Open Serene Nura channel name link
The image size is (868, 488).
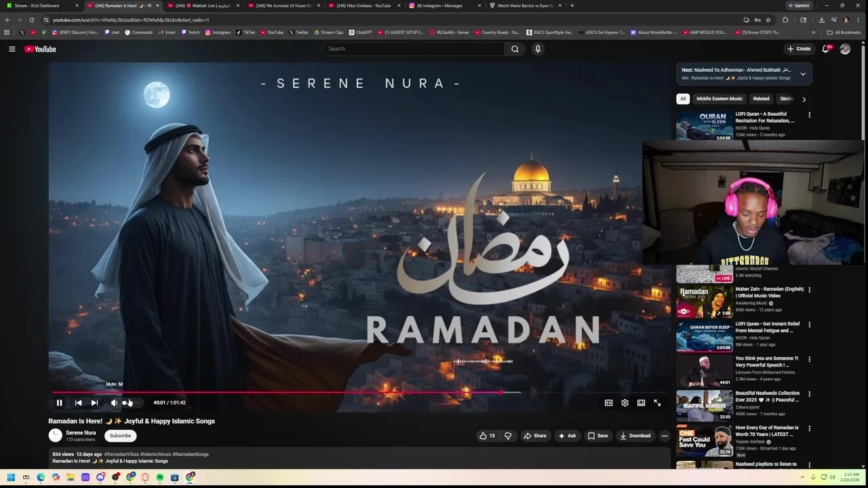(81, 432)
